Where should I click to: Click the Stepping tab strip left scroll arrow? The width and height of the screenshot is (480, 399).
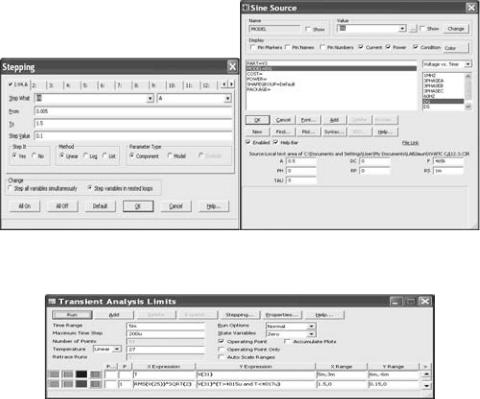pos(224,85)
